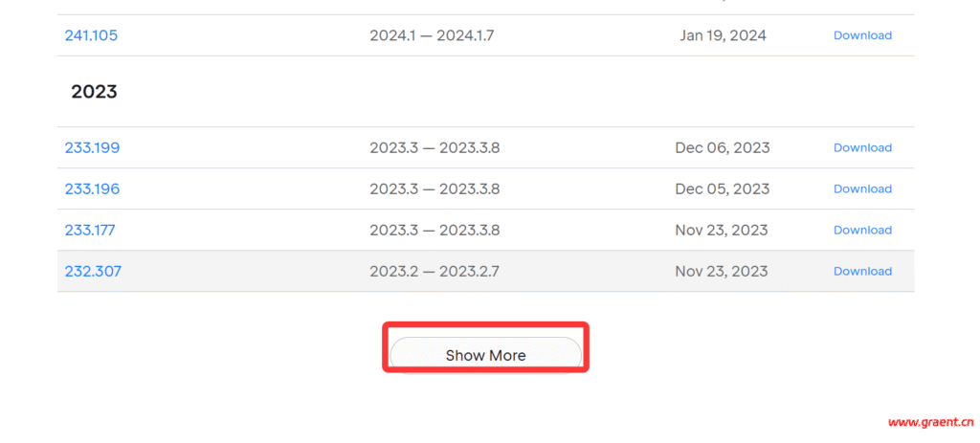980x443 pixels.
Task: Click the Dec 06, 2023 date
Action: [722, 147]
